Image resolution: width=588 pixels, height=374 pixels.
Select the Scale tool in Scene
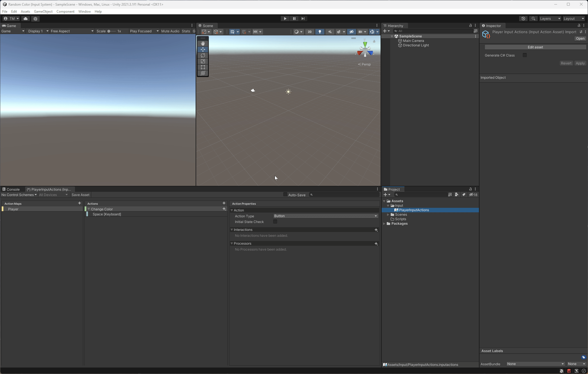(x=203, y=61)
